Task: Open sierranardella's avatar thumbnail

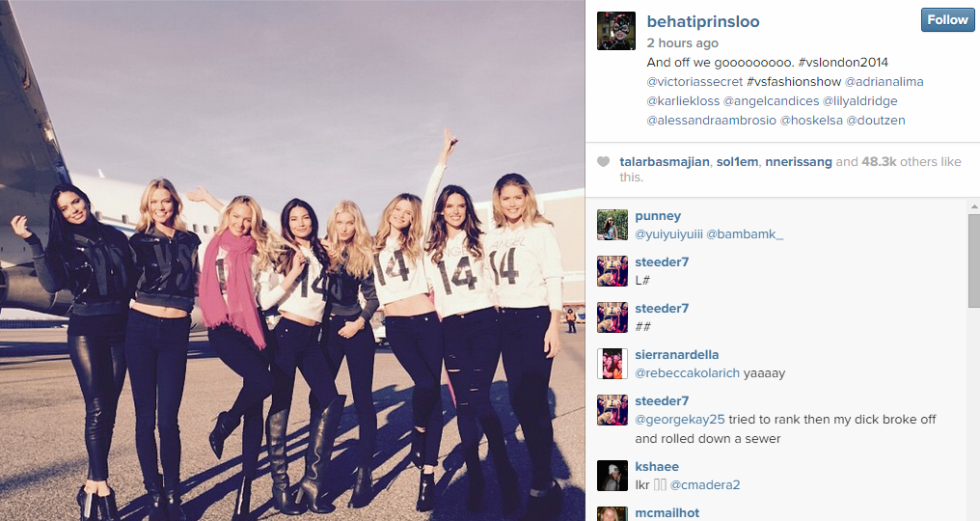Action: (x=612, y=364)
